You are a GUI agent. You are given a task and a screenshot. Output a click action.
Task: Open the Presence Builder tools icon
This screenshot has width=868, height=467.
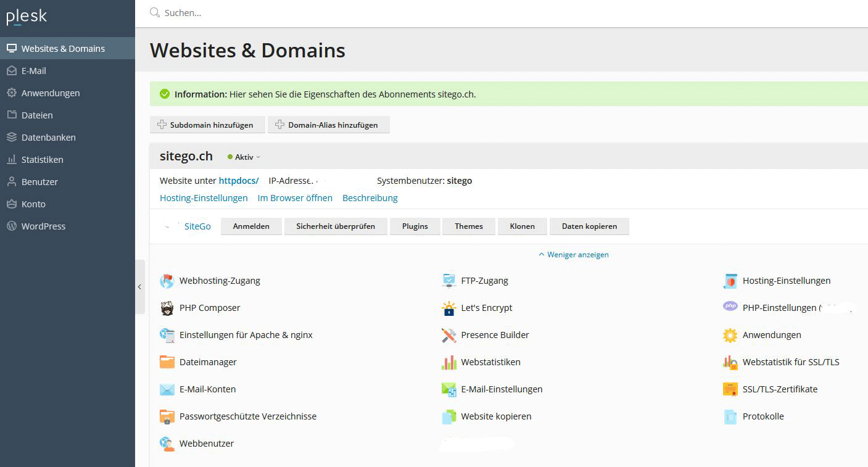point(449,335)
